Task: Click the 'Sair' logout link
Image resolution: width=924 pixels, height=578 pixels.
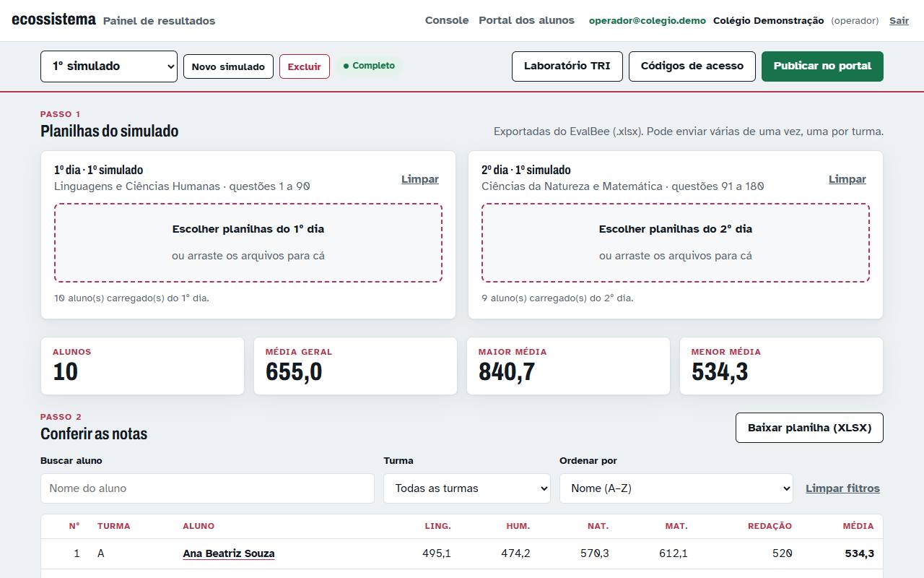Action: click(899, 20)
